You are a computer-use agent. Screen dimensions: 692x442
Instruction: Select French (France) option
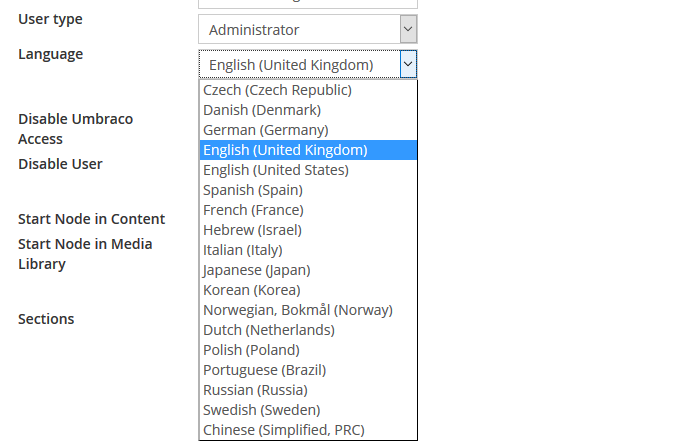(x=253, y=210)
